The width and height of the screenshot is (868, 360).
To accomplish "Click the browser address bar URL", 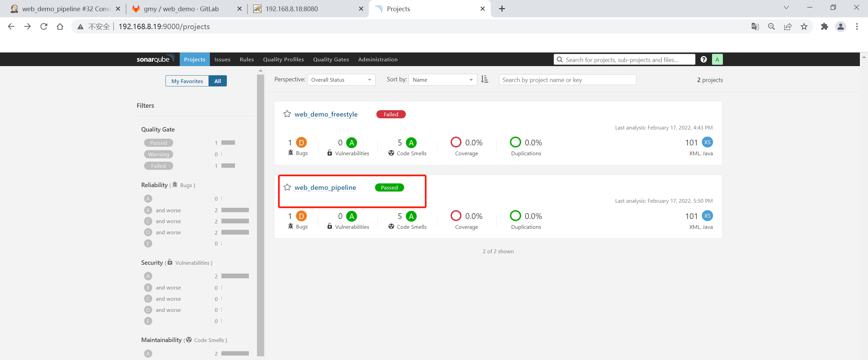I will (x=164, y=26).
